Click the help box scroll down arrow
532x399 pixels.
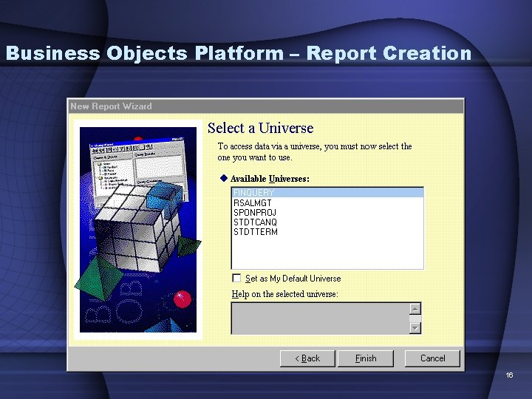[x=415, y=328]
